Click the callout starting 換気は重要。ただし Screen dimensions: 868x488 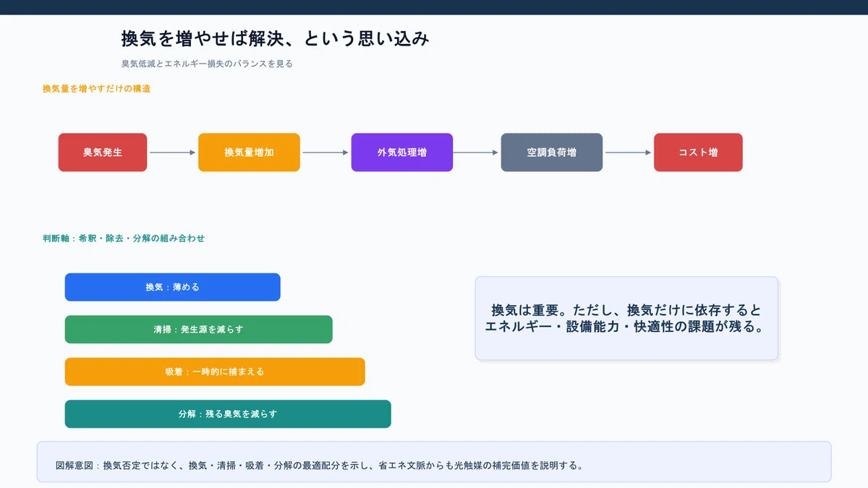[626, 318]
